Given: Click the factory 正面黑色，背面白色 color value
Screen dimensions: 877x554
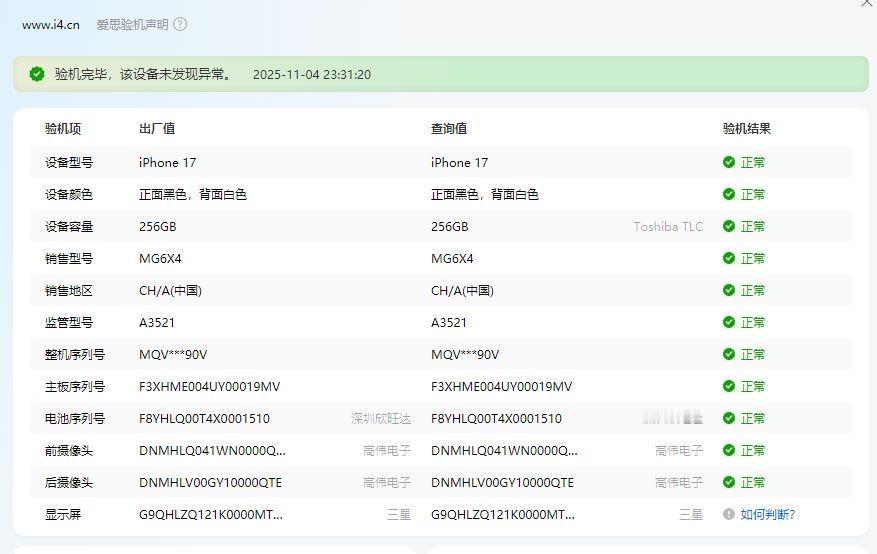Looking at the screenshot, I should [x=193, y=195].
